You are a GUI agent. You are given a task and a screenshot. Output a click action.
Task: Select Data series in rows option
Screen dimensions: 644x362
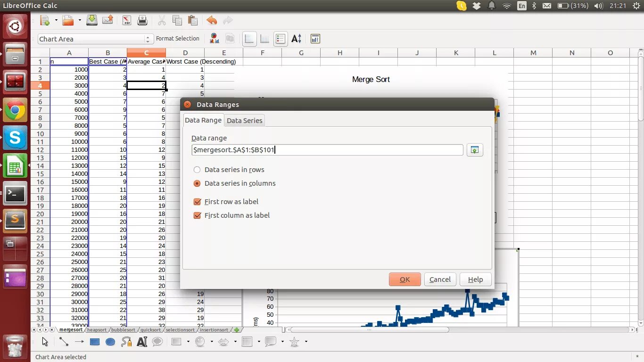pyautogui.click(x=229, y=170)
